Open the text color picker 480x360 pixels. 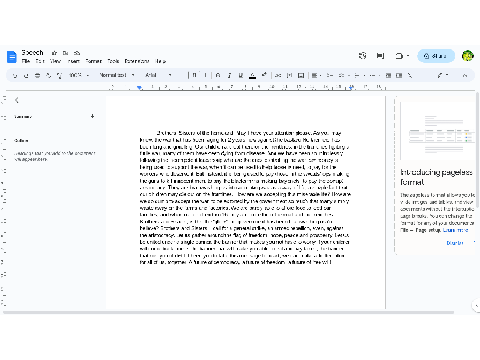tap(253, 75)
